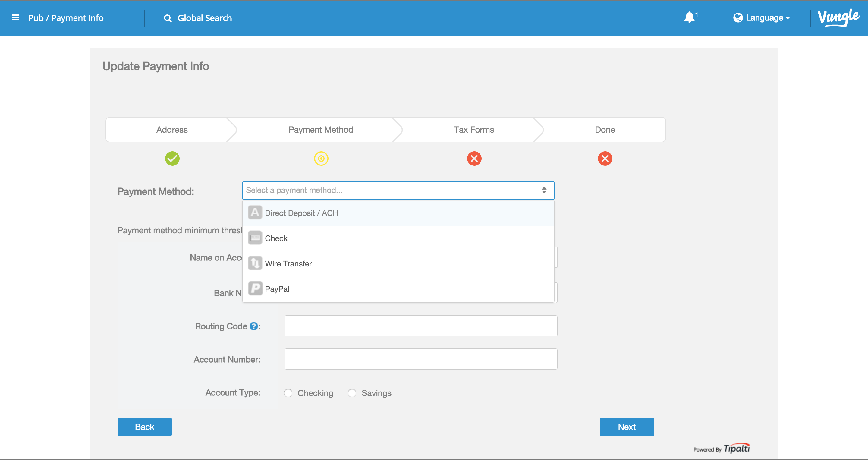Click the Global Search text
The image size is (868, 460).
[205, 18]
